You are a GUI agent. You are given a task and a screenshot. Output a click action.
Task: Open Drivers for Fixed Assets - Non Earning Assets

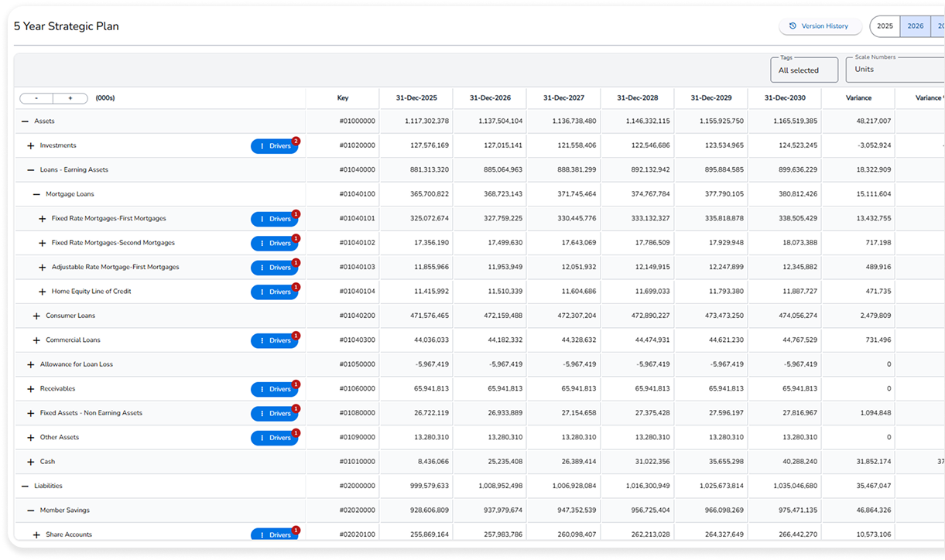[x=274, y=414]
